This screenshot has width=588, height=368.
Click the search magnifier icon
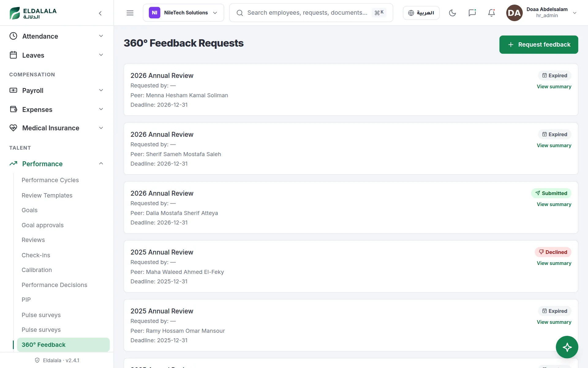tap(240, 13)
